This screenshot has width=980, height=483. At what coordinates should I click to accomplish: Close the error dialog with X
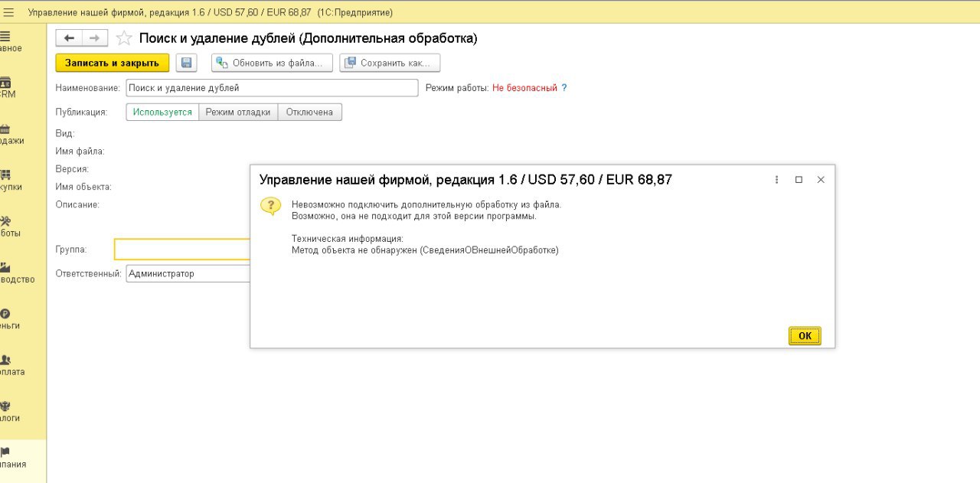point(821,180)
